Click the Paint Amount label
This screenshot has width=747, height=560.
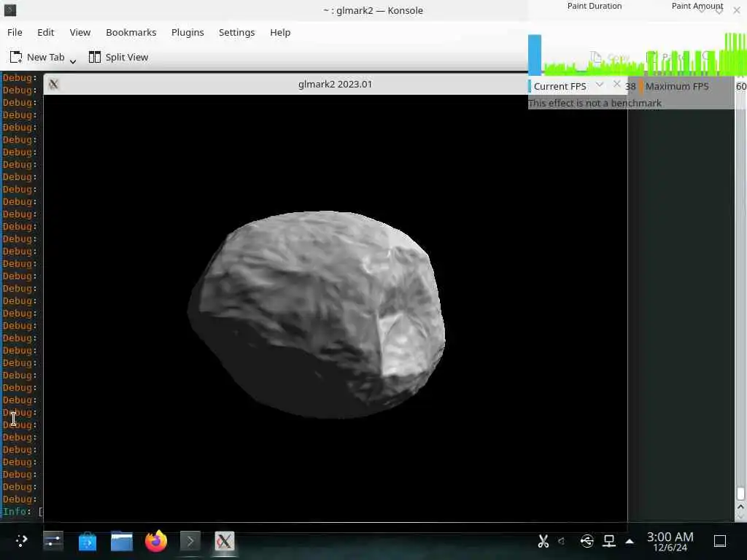point(697,6)
